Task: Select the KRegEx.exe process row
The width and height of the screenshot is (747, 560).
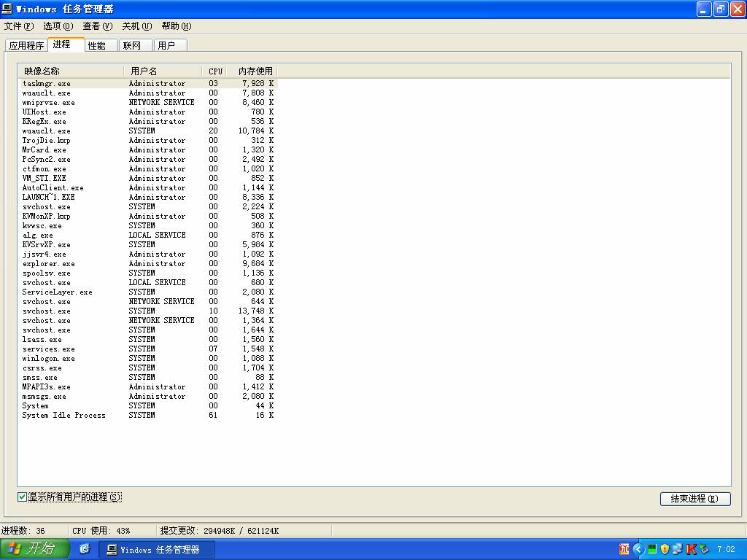Action: click(x=148, y=122)
